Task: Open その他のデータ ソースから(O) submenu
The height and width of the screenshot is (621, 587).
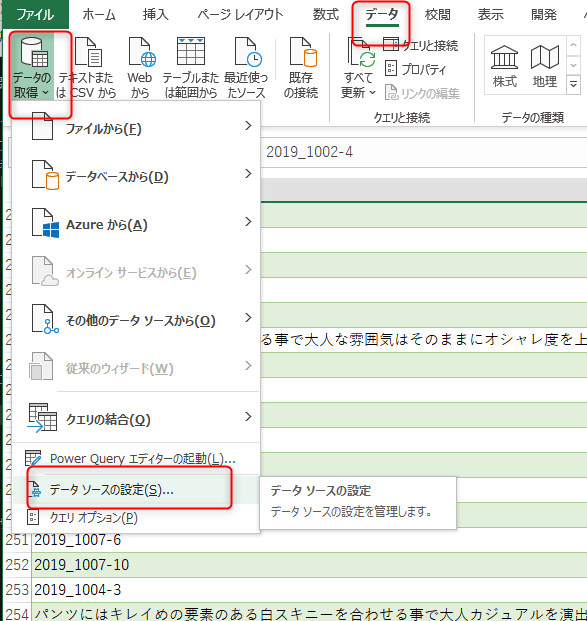Action: [136, 320]
